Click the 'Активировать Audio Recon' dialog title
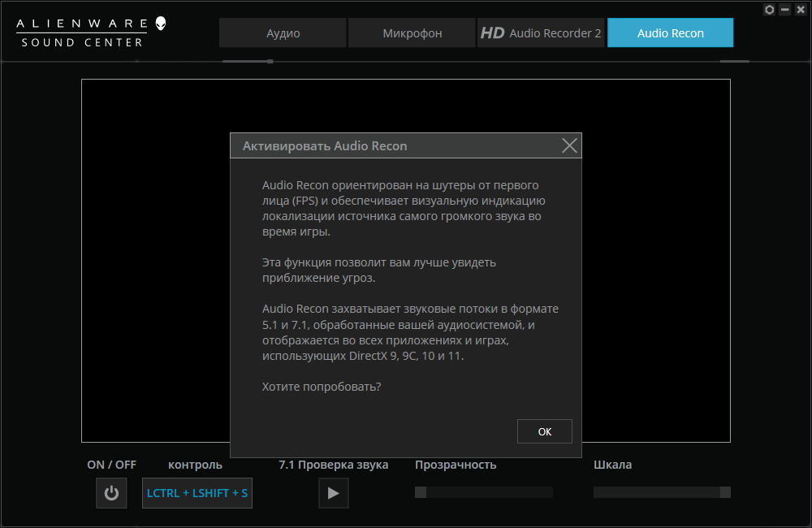Screen dimensions: 812x528 click(x=325, y=146)
